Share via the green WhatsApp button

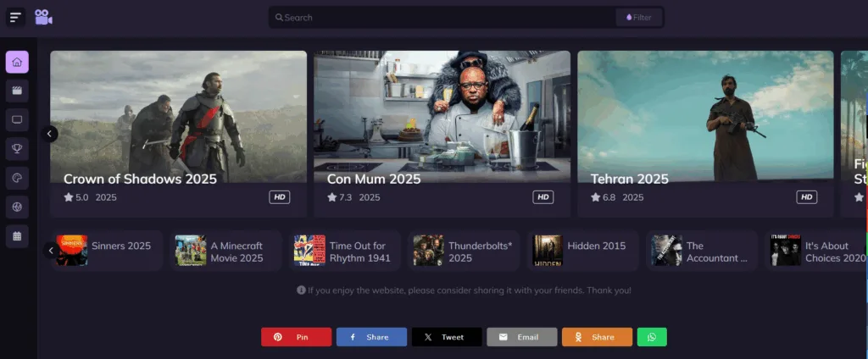click(x=652, y=337)
